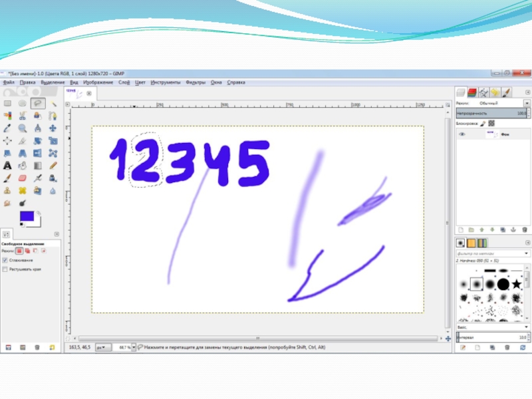Open the Фильтры menu
The height and width of the screenshot is (399, 532).
196,82
